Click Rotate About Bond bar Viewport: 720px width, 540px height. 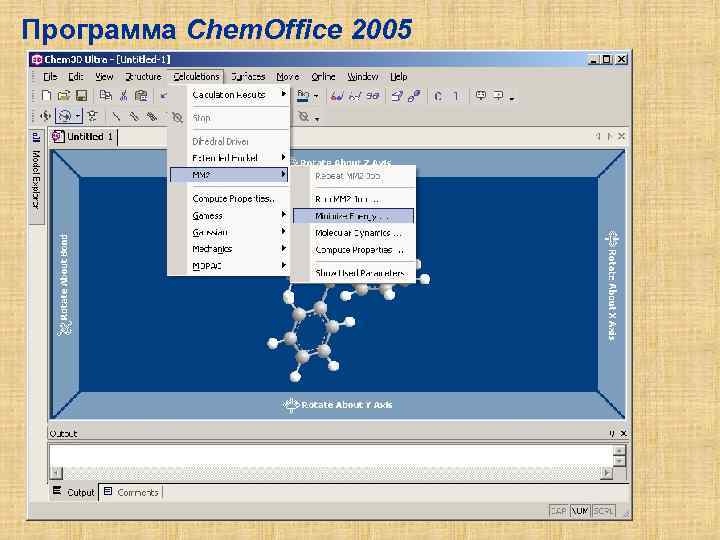coord(64,285)
